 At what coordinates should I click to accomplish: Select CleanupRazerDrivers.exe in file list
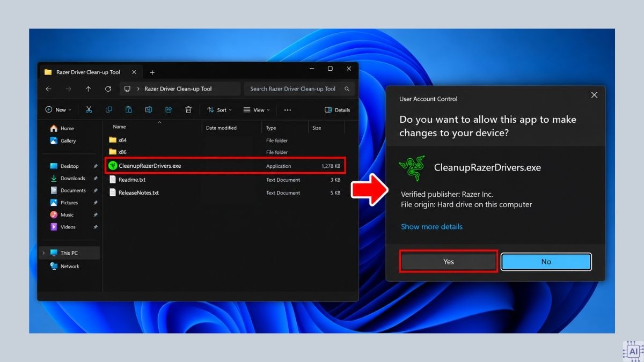(x=225, y=166)
